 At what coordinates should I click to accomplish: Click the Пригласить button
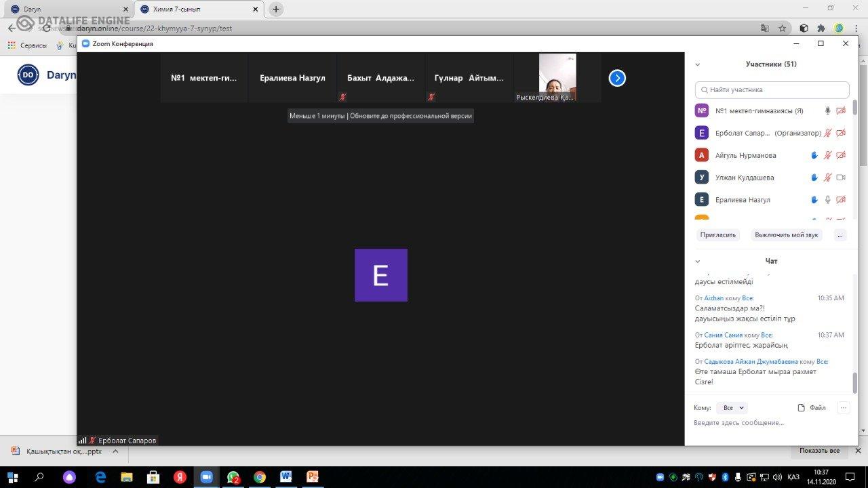[x=718, y=235]
